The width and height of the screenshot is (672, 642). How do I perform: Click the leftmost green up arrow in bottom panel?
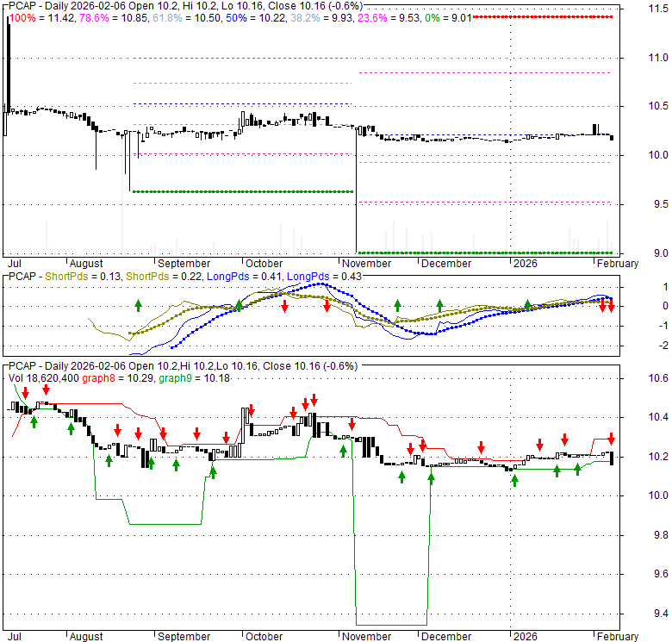click(34, 422)
